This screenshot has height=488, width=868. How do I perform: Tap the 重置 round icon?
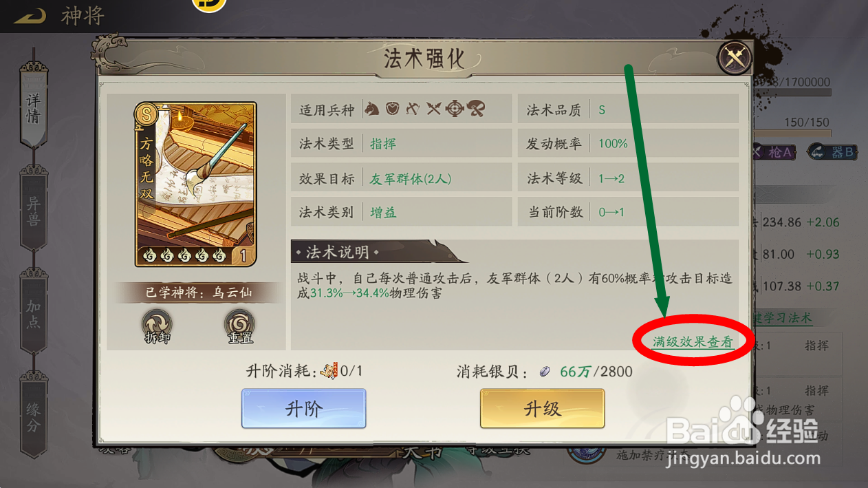tap(239, 326)
